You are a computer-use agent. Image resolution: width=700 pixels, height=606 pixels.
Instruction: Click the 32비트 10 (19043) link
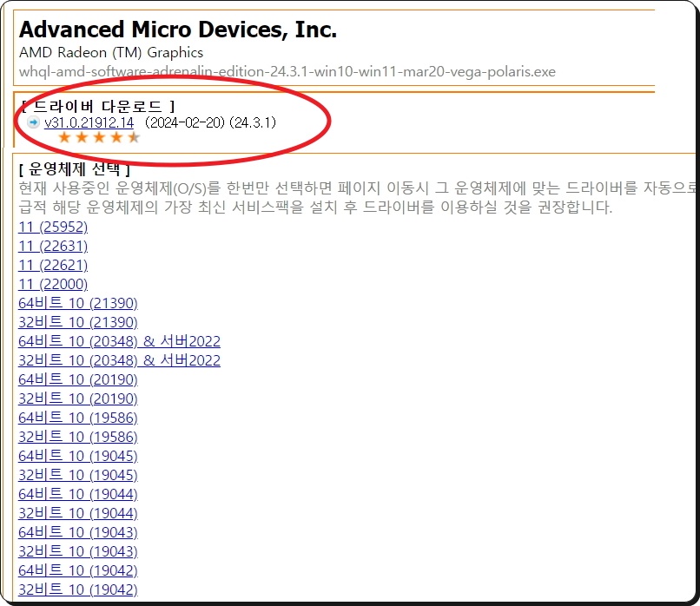pyautogui.click(x=78, y=552)
